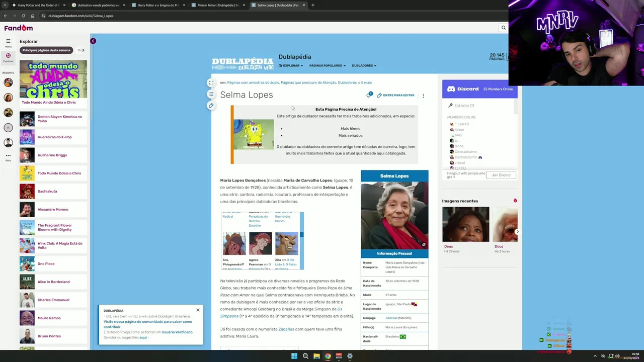
Task: Open first 'Deus' recent image thumbnail
Action: point(465,224)
